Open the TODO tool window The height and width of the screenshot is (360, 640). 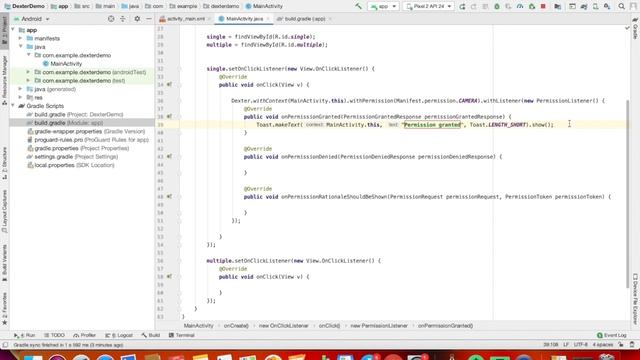[x=54, y=335]
